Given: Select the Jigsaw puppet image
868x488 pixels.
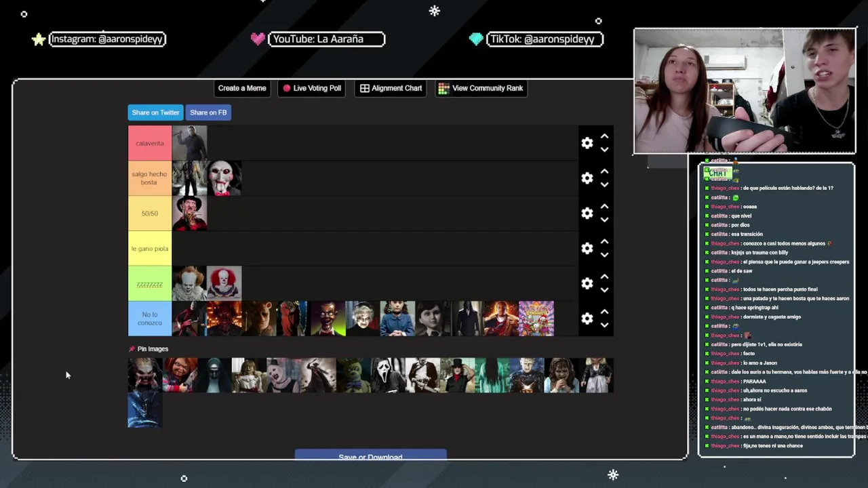Looking at the screenshot, I should [224, 178].
